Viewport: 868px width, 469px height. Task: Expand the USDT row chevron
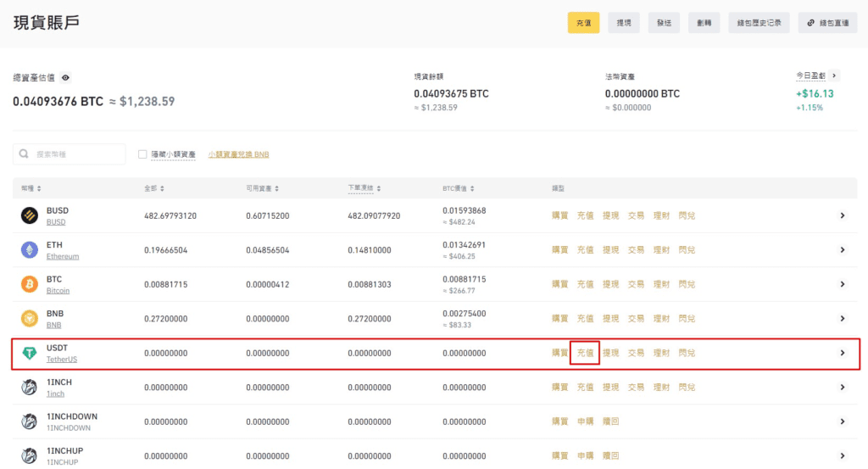[843, 353]
